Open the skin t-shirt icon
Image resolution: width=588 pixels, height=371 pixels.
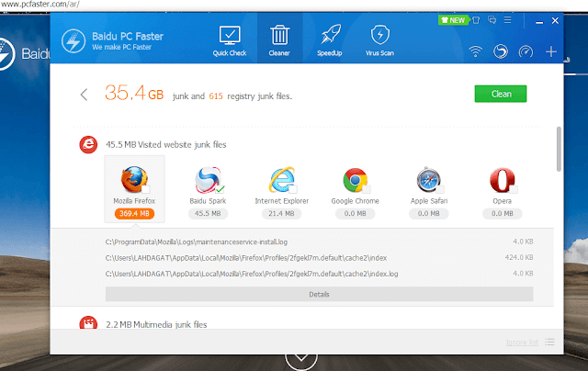click(x=476, y=20)
